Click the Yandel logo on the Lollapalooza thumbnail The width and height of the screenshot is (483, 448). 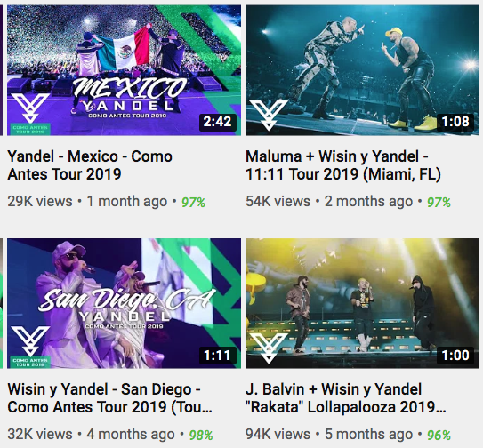pos(269,348)
